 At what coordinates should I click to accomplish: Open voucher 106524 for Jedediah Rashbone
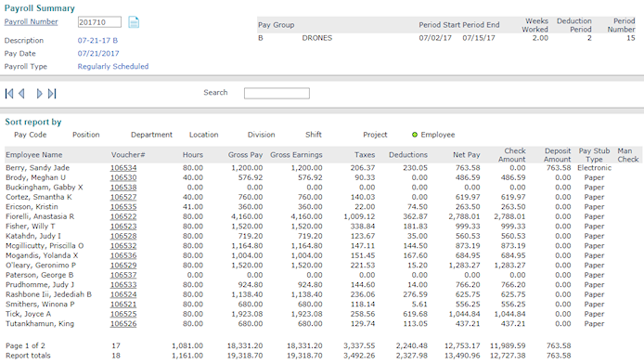click(123, 294)
